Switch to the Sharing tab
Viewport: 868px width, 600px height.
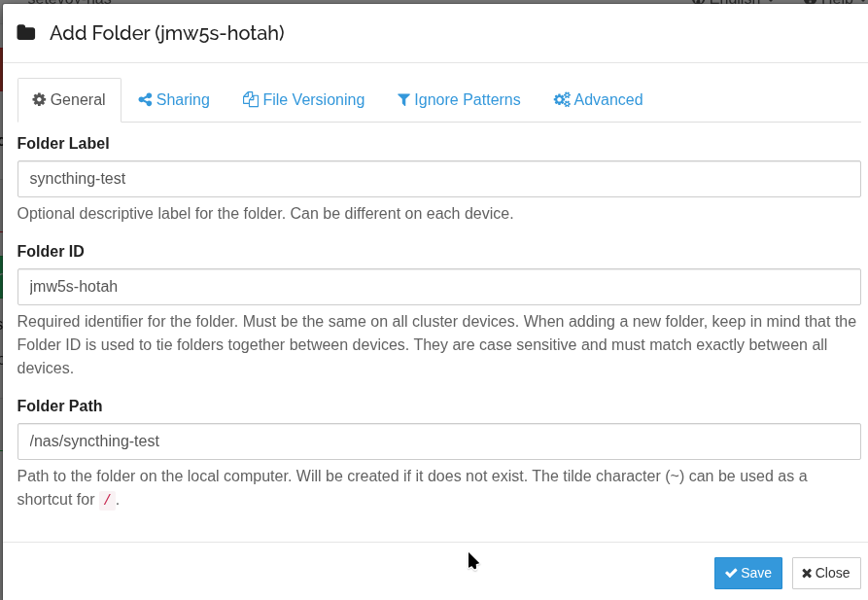174,100
